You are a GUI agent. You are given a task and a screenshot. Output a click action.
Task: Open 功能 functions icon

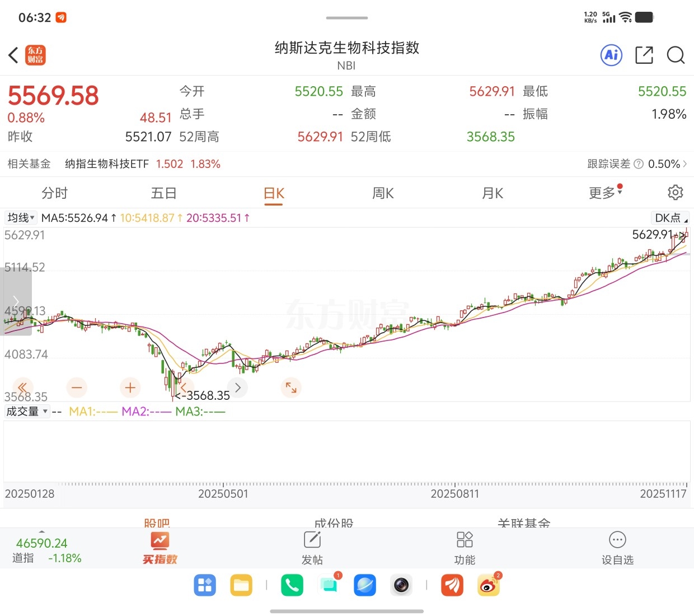pos(465,549)
